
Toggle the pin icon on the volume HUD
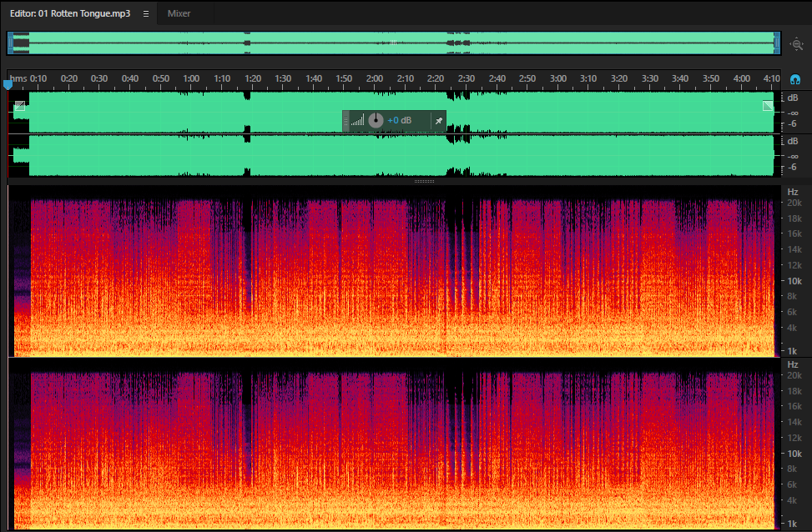(x=439, y=121)
